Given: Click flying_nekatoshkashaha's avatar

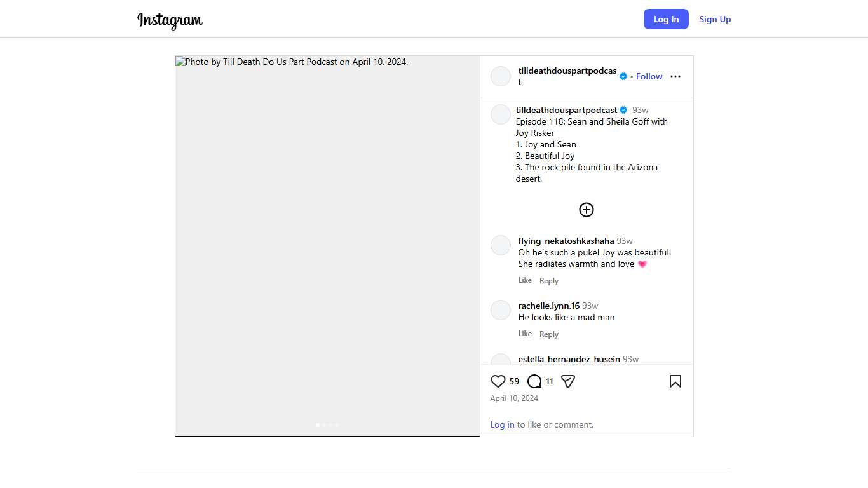Looking at the screenshot, I should pyautogui.click(x=501, y=245).
